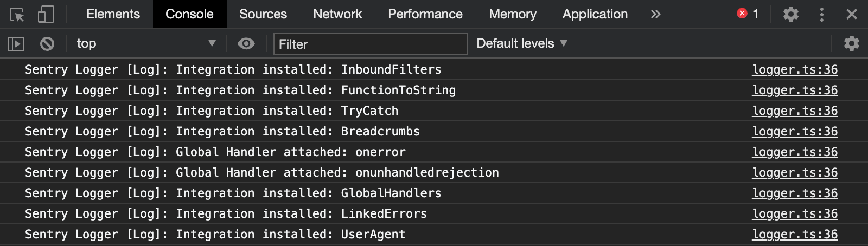Switch to the Elements tab
This screenshot has width=868, height=246.
click(113, 14)
